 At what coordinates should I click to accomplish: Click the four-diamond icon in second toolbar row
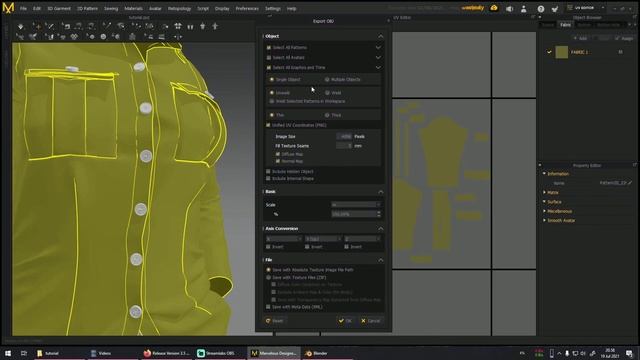pos(74,37)
